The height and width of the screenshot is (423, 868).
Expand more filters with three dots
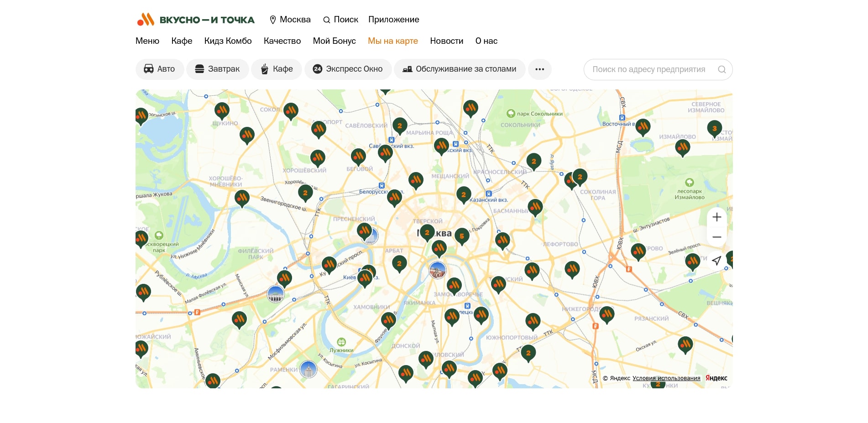click(539, 69)
